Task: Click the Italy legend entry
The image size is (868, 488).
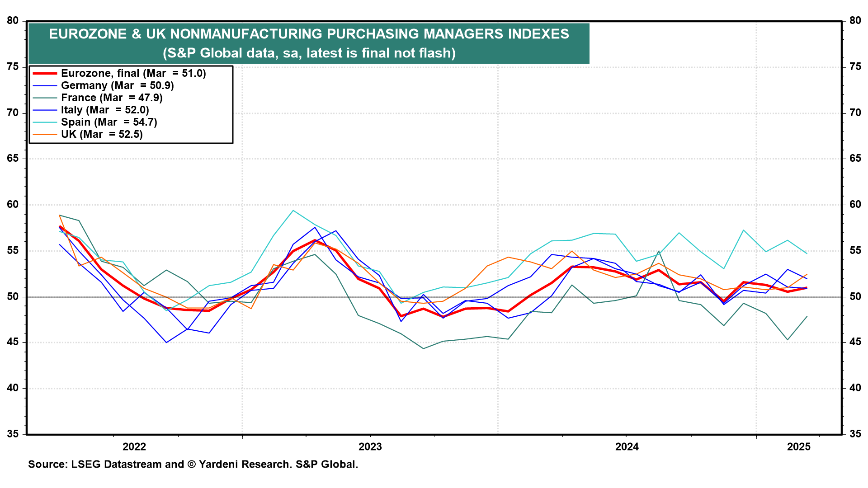Action: point(105,110)
